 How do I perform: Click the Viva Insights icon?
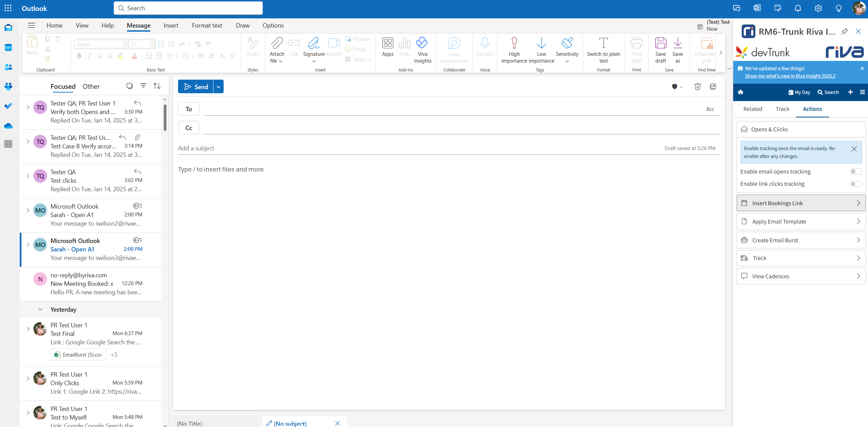pyautogui.click(x=422, y=44)
